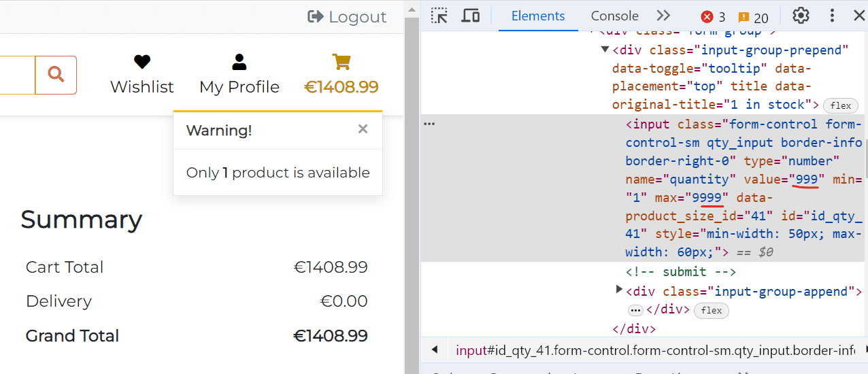Screen dimensions: 868x374
Task: Click the search magnifier button
Action: (56, 75)
